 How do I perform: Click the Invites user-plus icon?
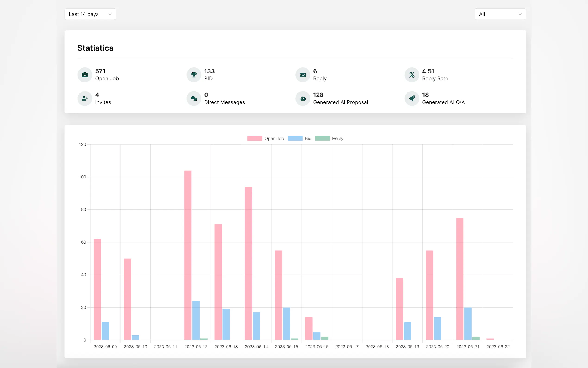click(x=84, y=98)
